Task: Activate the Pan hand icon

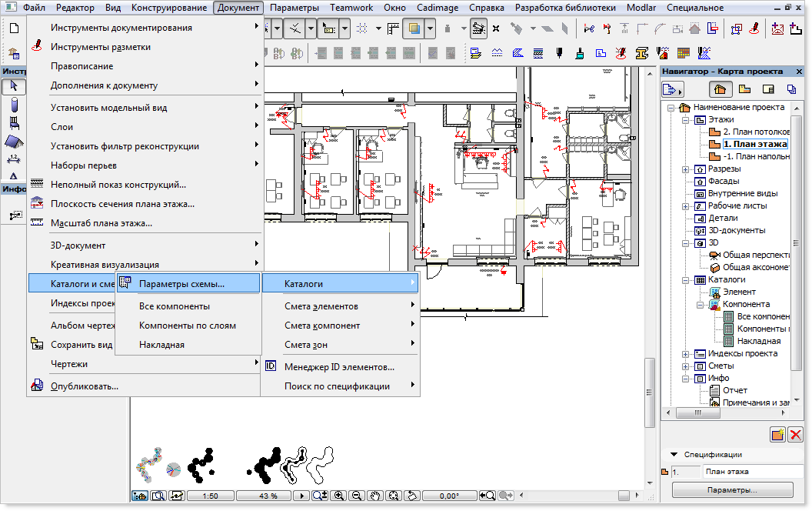Action: coord(375,496)
